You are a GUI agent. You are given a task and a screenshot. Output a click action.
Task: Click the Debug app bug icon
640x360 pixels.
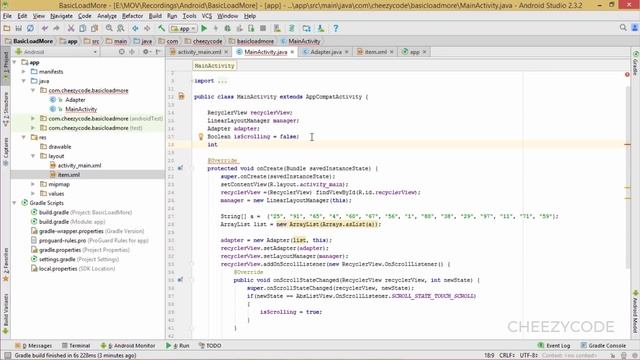pos(227,28)
